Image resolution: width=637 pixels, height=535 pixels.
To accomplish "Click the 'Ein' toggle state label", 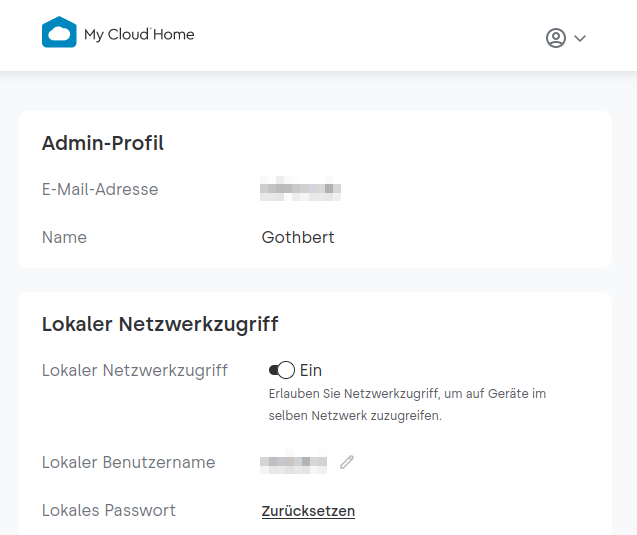I will pyautogui.click(x=311, y=370).
